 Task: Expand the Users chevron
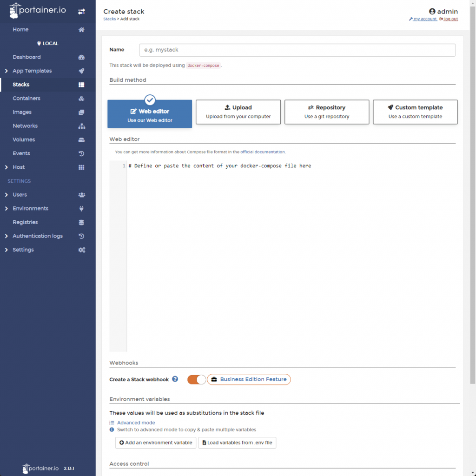[7, 195]
